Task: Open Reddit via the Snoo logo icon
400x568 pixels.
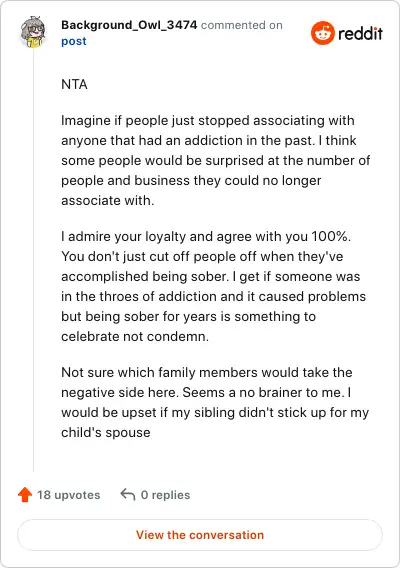Action: (322, 33)
